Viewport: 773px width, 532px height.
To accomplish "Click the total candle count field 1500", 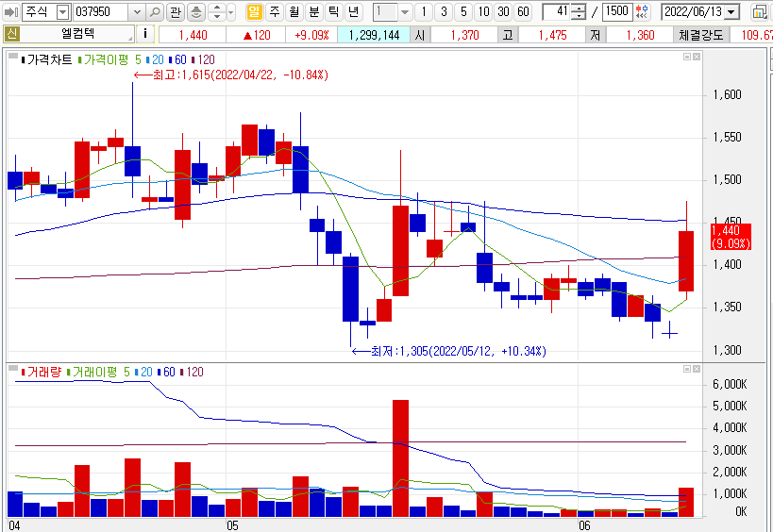I will click(x=617, y=12).
